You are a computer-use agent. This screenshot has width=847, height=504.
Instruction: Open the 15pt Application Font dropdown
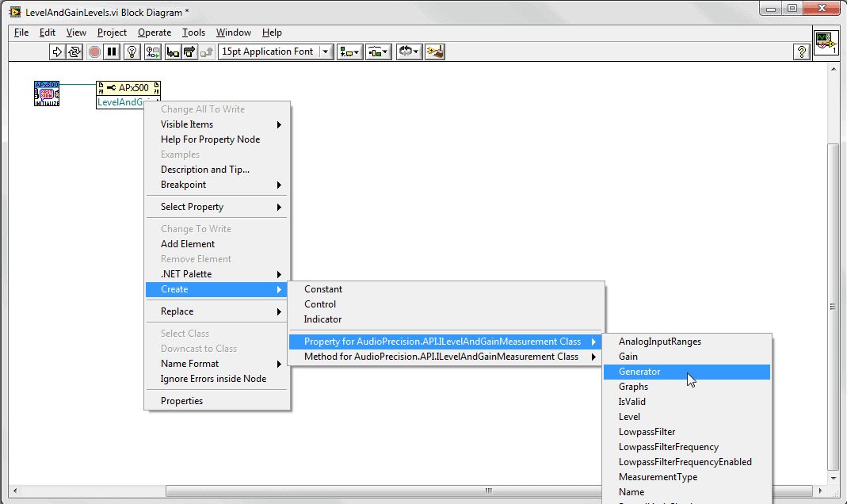click(276, 52)
